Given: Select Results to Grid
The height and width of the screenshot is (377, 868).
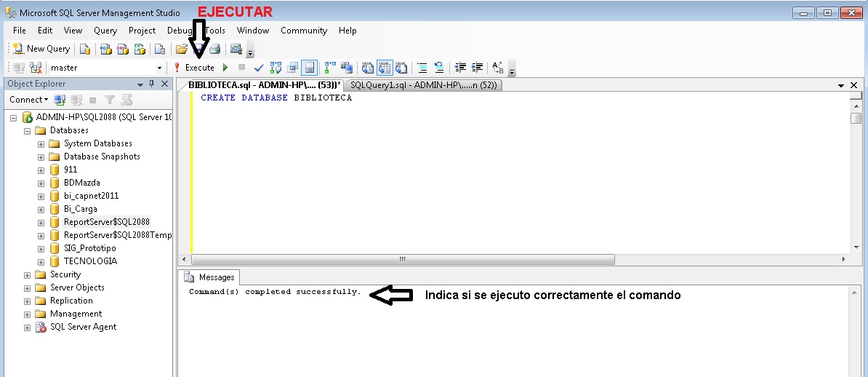Looking at the screenshot, I should (x=384, y=68).
